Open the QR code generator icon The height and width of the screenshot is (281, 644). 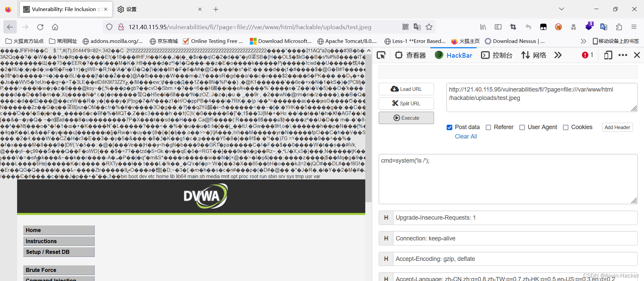point(406,27)
